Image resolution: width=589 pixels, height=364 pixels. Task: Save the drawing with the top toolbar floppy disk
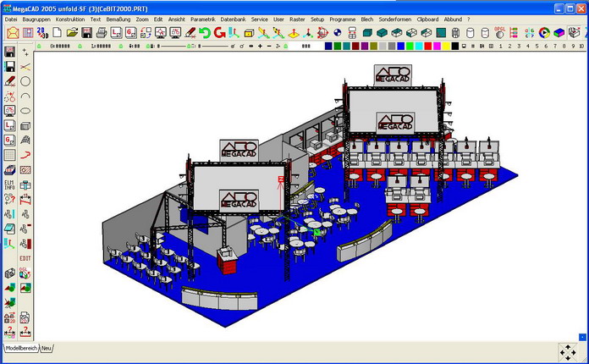pos(87,33)
